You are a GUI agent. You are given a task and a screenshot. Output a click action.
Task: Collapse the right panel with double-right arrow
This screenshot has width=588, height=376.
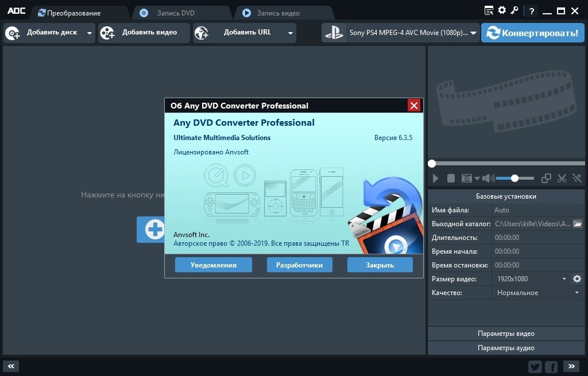coord(571,366)
